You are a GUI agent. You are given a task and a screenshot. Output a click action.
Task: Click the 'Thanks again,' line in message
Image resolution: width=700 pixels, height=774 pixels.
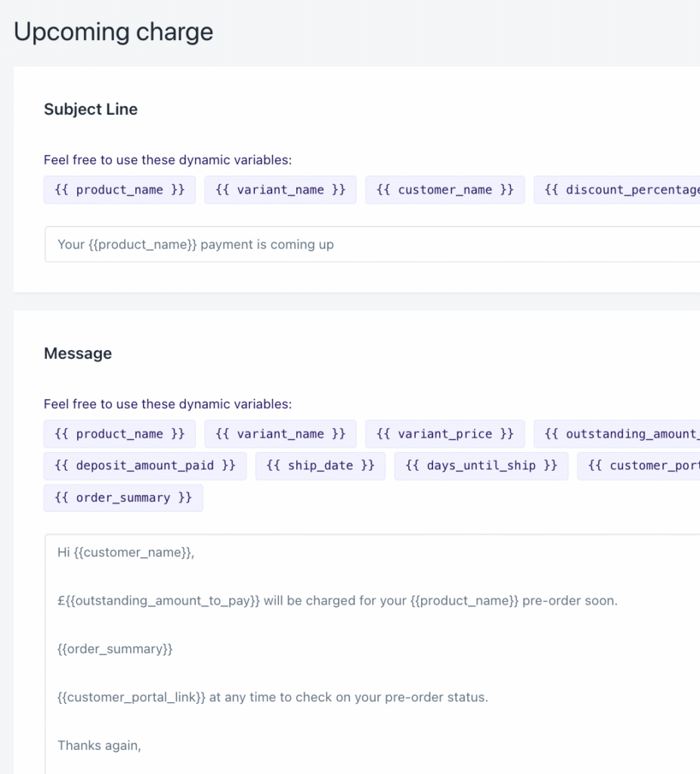(99, 745)
